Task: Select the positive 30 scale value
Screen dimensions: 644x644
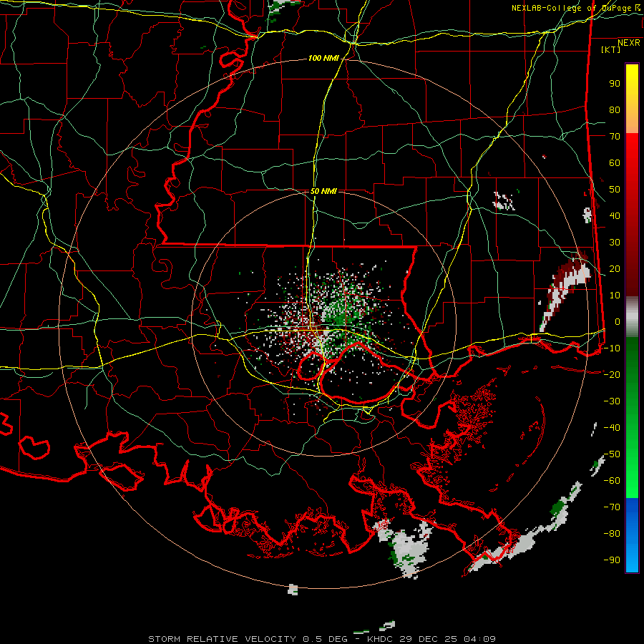Action: point(615,243)
